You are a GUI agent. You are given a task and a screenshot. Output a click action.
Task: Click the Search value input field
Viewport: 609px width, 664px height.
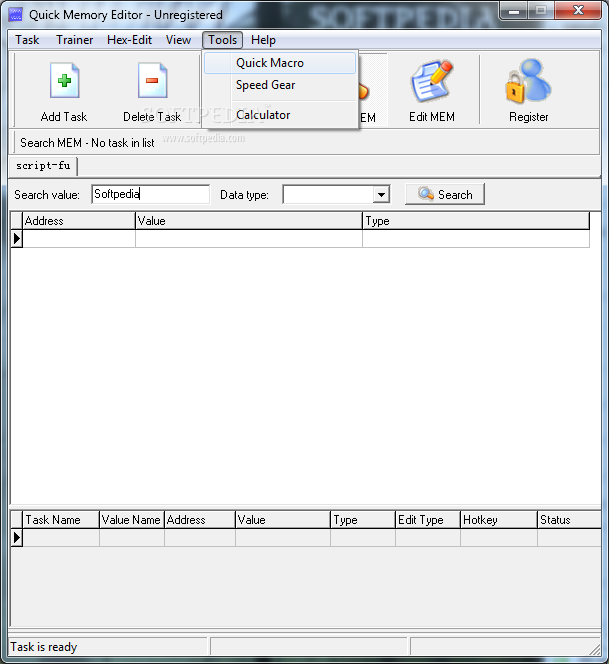[150, 194]
